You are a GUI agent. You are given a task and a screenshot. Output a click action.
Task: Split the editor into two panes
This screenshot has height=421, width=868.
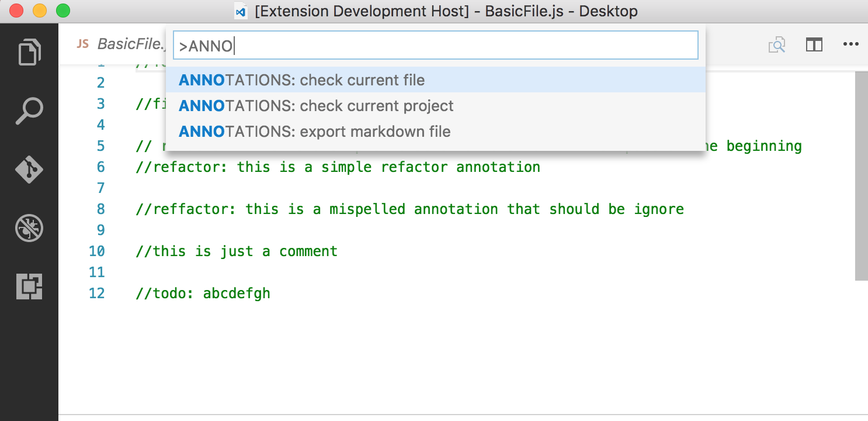click(814, 44)
